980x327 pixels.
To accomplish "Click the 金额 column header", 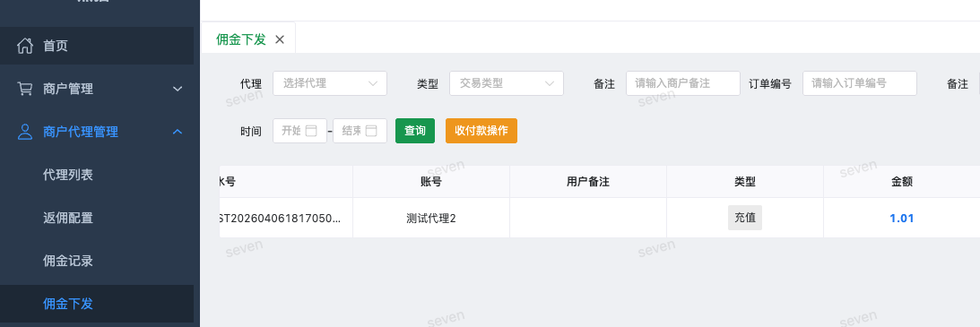I will (x=902, y=182).
